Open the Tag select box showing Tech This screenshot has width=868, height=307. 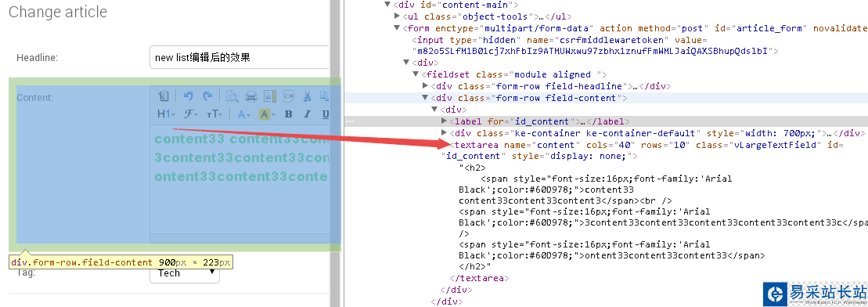point(185,273)
